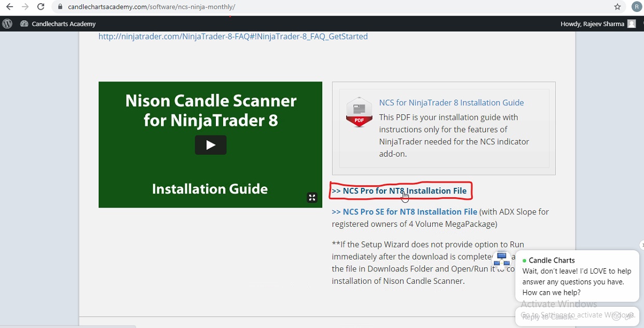Viewport: 644px width, 328px height.
Task: Open the WordPress logo menu
Action: pyautogui.click(x=7, y=24)
